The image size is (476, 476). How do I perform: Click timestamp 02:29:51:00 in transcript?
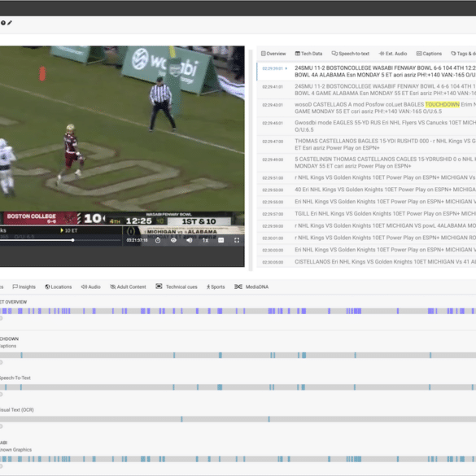273,178
